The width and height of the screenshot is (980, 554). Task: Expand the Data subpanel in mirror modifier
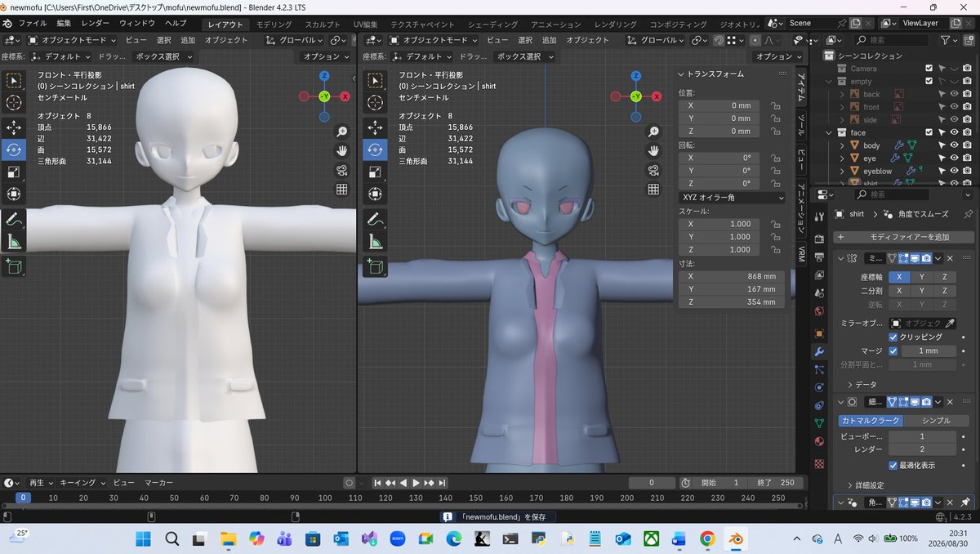[850, 384]
